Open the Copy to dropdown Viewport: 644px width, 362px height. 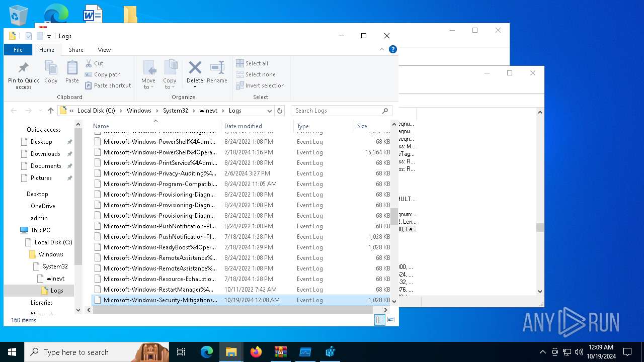tap(170, 74)
